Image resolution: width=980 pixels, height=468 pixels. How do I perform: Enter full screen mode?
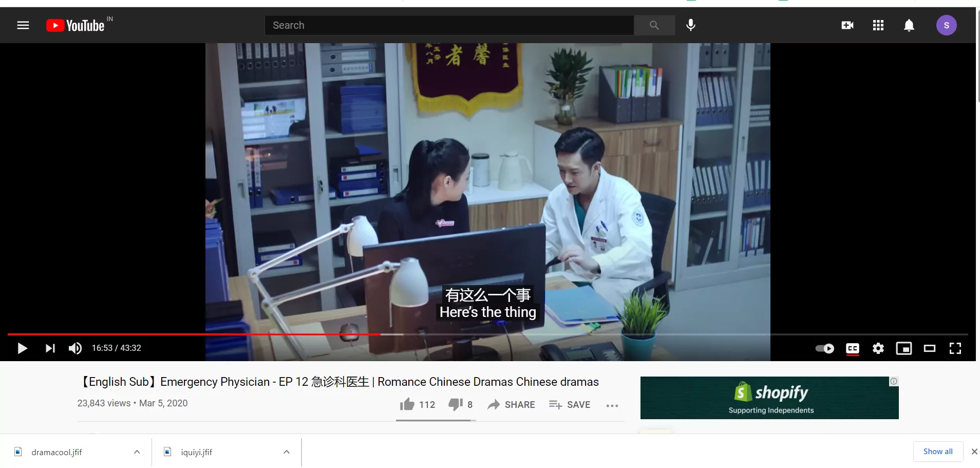click(x=955, y=348)
